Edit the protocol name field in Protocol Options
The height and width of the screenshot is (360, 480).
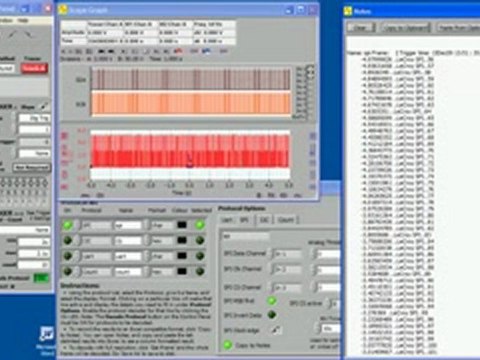click(x=246, y=236)
